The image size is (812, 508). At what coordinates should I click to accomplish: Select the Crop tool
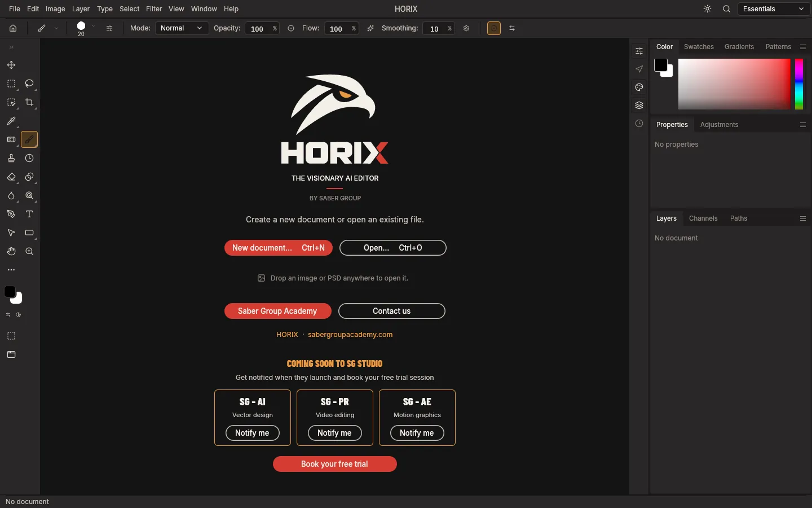tap(29, 102)
